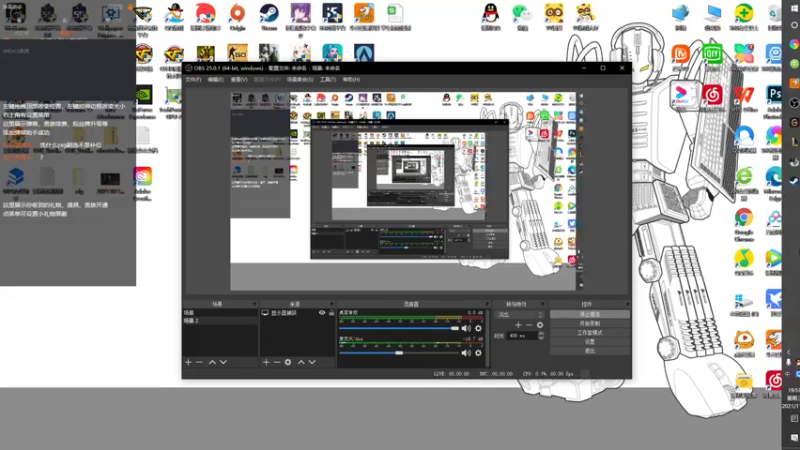Add a new scene with the plus icon in Scenes panel
The image size is (800, 450).
pyautogui.click(x=188, y=362)
